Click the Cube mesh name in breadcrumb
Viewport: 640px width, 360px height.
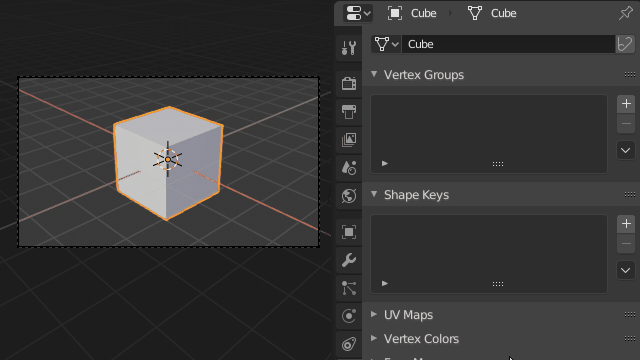point(503,13)
